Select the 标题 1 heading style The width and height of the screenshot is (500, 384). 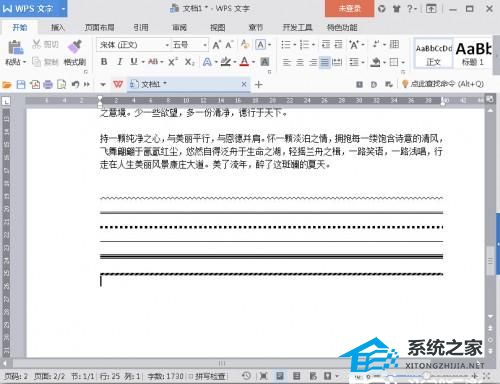[473, 54]
